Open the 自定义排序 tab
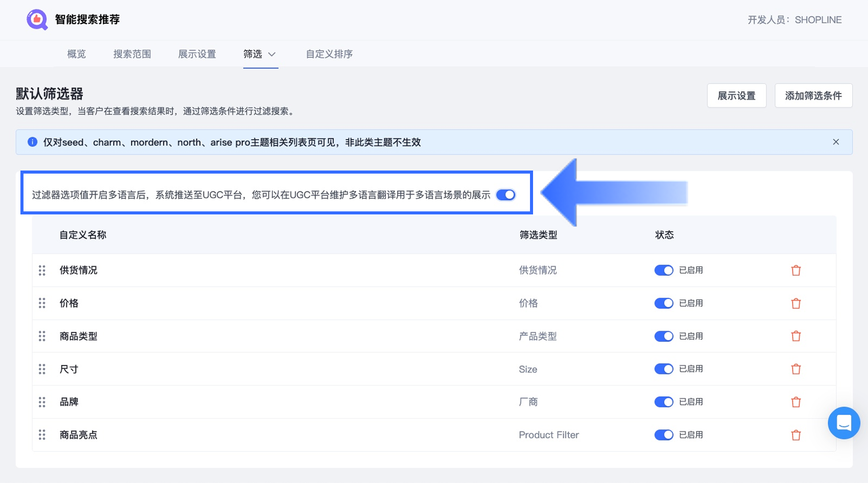The width and height of the screenshot is (868, 483). pos(329,54)
